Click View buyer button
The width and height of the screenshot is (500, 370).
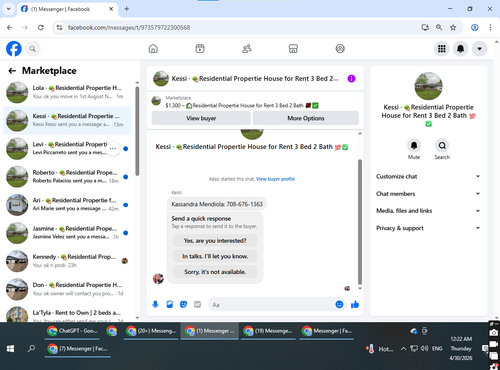point(201,118)
